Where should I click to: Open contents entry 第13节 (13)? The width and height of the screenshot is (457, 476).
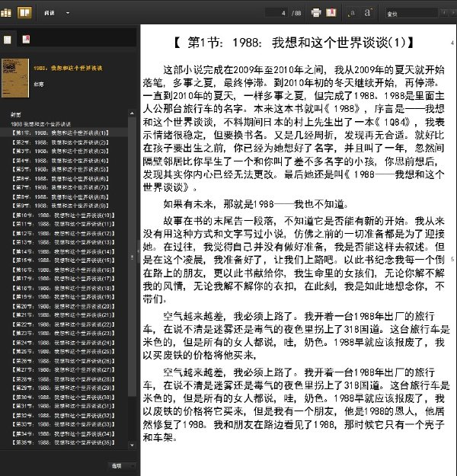63,242
